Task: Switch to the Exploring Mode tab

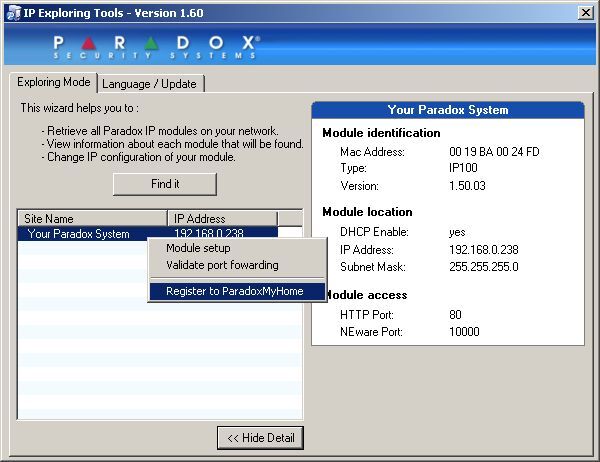Action: 54,82
